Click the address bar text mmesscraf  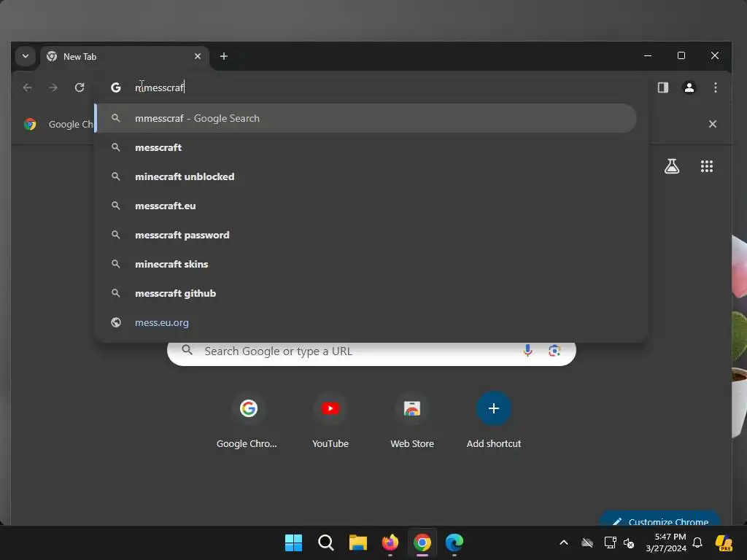tap(159, 87)
